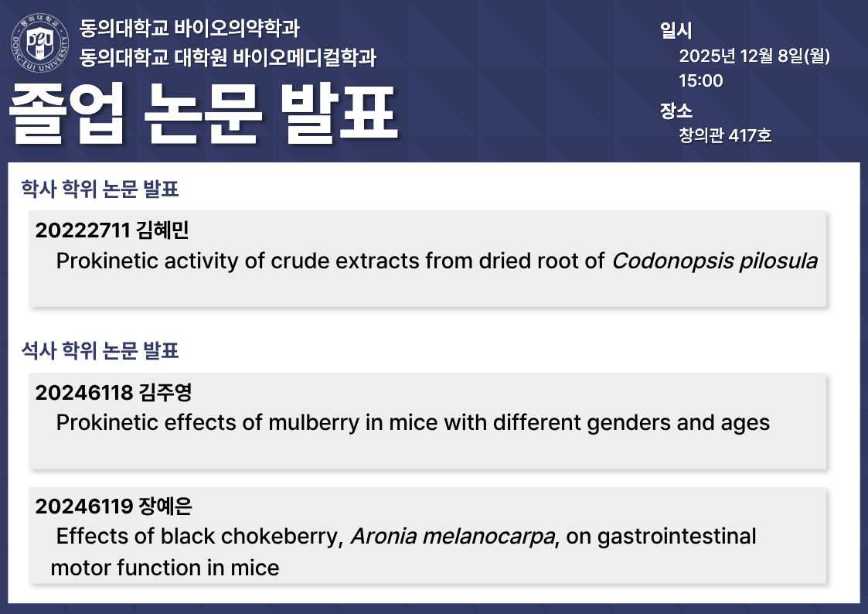Select the 장소 label
868x614 pixels.
[x=676, y=110]
